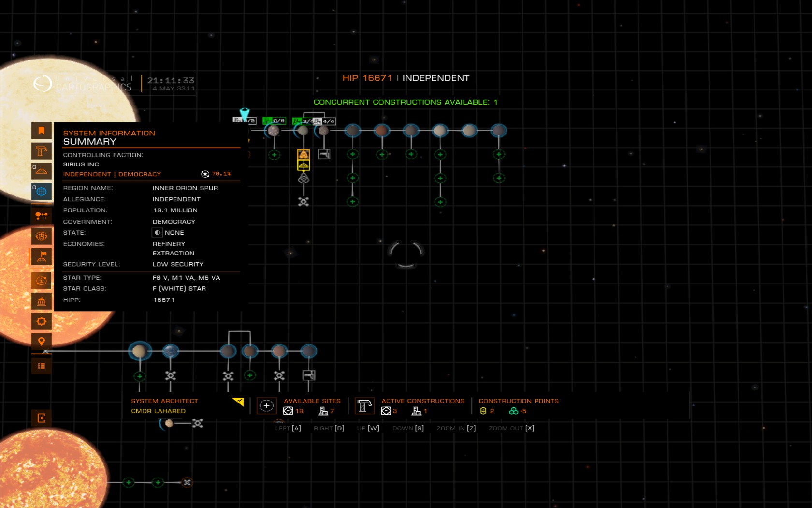Click the Universal Cartographics logo
This screenshot has width=812, height=508.
click(83, 84)
